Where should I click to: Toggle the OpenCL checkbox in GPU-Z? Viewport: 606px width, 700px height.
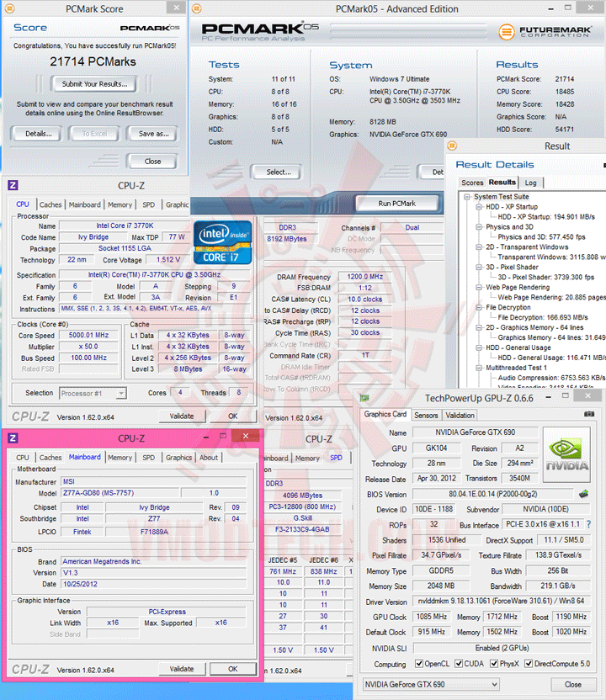pos(419,663)
